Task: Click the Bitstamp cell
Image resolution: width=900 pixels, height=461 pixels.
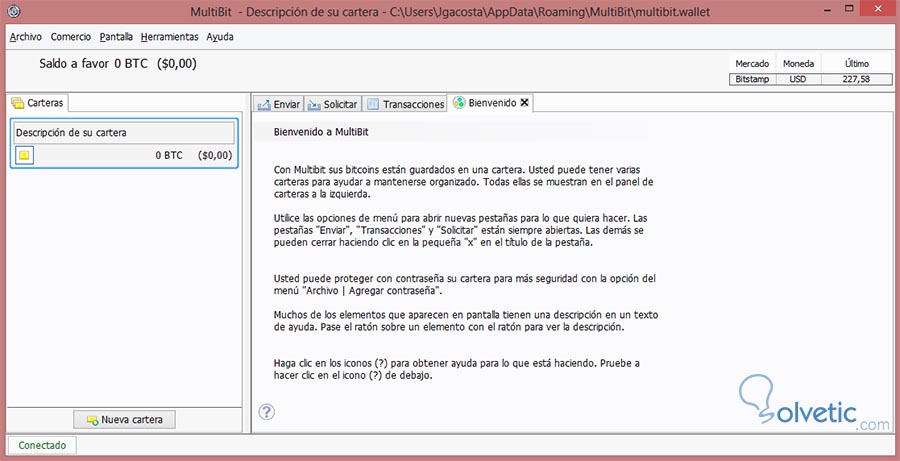Action: pos(752,79)
